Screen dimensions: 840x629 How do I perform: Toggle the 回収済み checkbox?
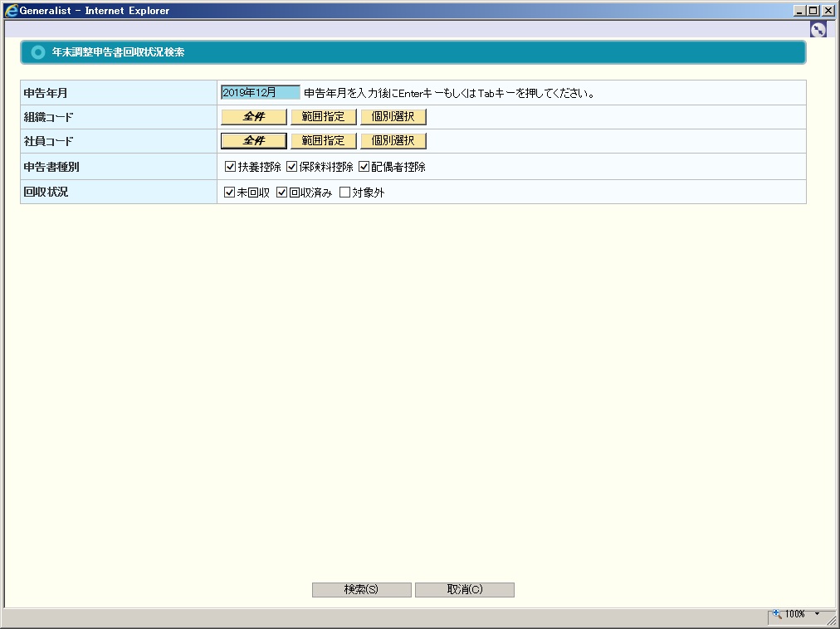[282, 193]
